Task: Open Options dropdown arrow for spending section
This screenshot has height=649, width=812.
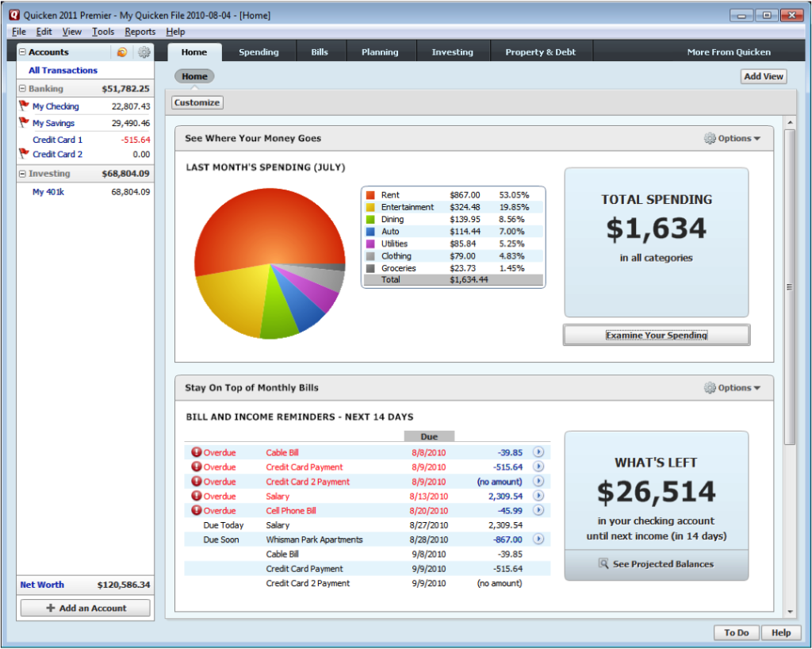Action: (x=757, y=139)
